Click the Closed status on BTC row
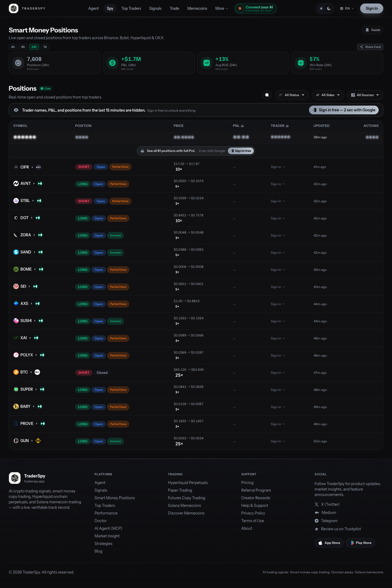Screen dimensions: 392x588 pyautogui.click(x=102, y=373)
